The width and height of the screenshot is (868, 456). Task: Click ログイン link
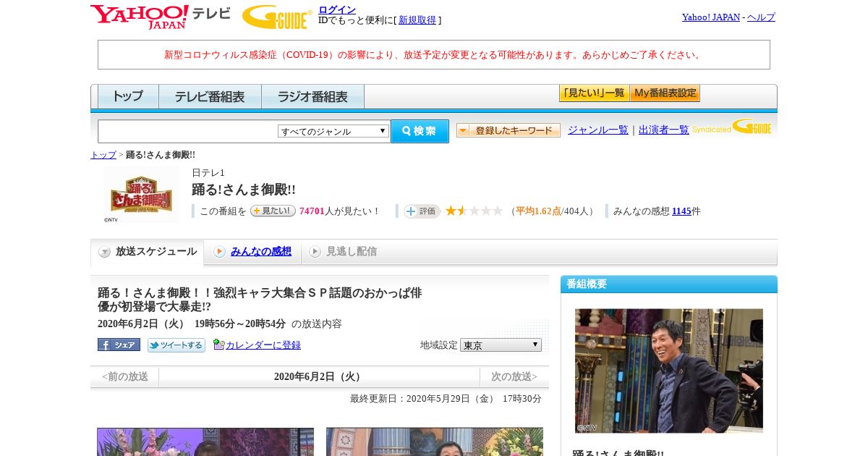337,9
